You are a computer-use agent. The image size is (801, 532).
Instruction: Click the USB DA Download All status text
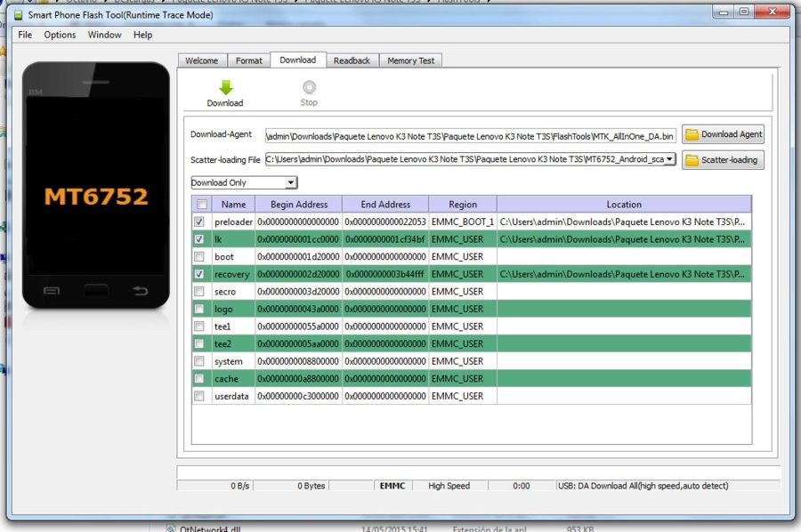643,486
